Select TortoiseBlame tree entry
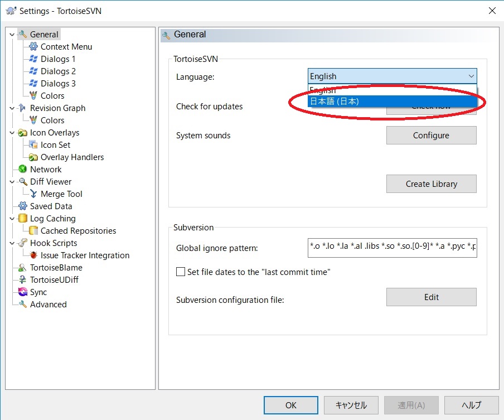504x420 pixels. (56, 268)
